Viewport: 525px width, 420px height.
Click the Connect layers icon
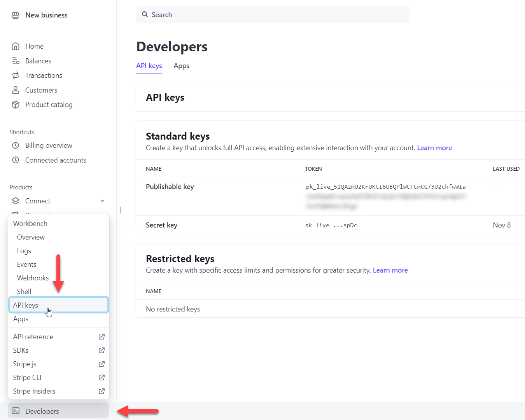tap(16, 201)
